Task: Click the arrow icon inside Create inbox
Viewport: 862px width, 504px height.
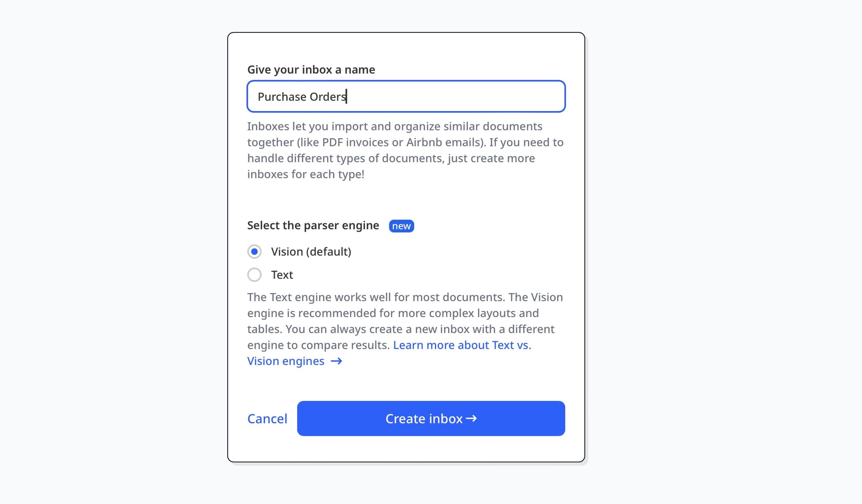Action: 472,418
